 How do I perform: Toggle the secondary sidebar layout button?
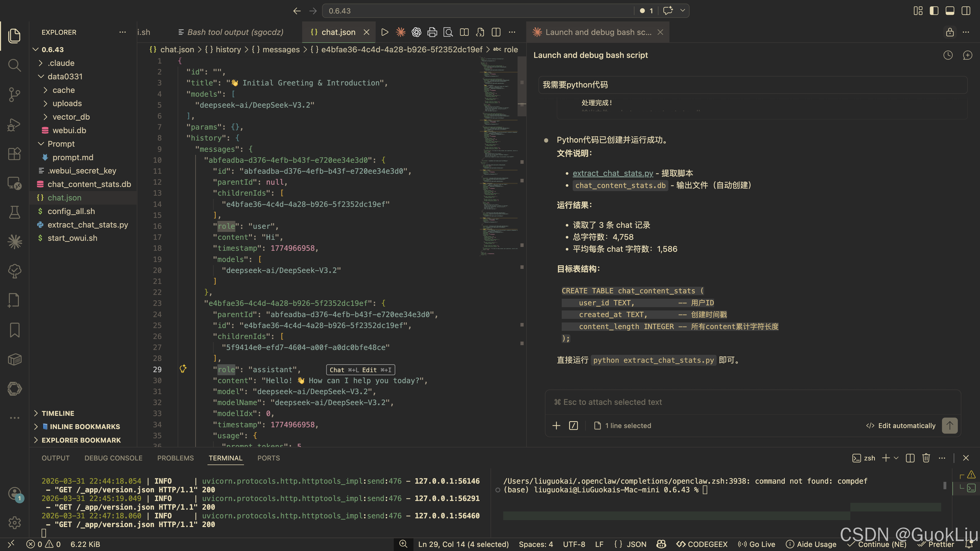tap(965, 11)
